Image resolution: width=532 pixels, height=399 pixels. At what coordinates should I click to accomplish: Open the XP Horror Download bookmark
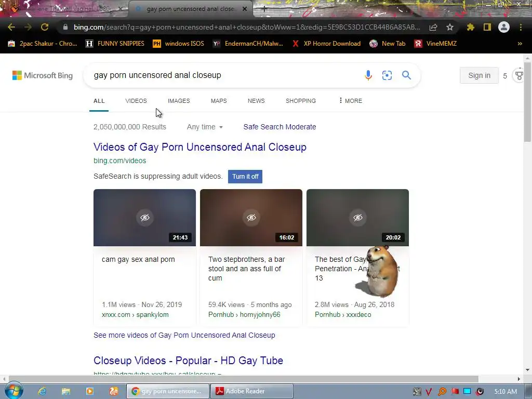coord(326,44)
